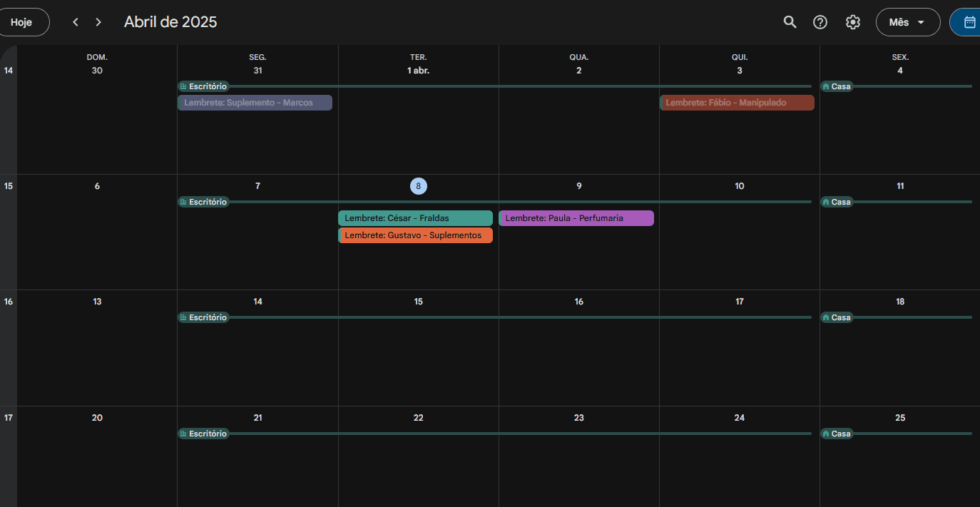Open Lembrete: Fábio - Manipulado event
The width and height of the screenshot is (980, 507).
point(736,103)
